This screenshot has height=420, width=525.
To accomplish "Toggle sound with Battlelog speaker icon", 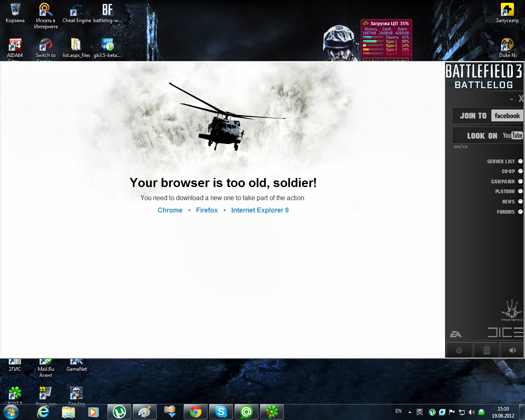I will coord(512,350).
